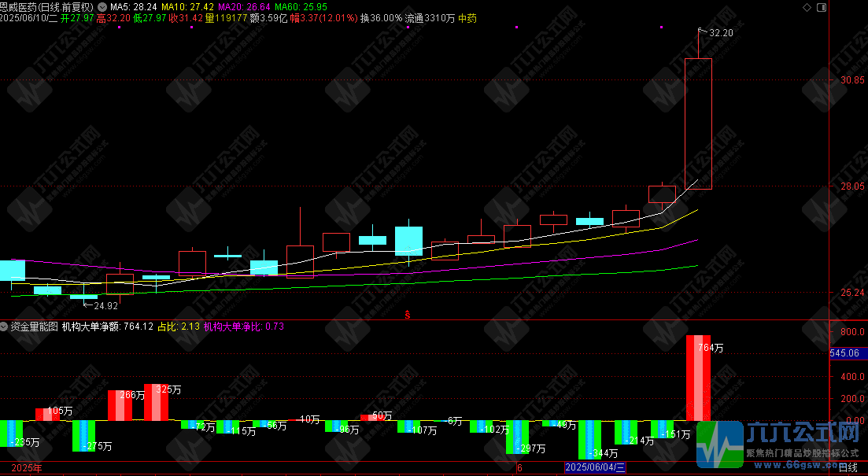Expand the arrow before 资金量能图 indicator
Image resolution: width=868 pixels, height=476 pixels.
pos(5,327)
